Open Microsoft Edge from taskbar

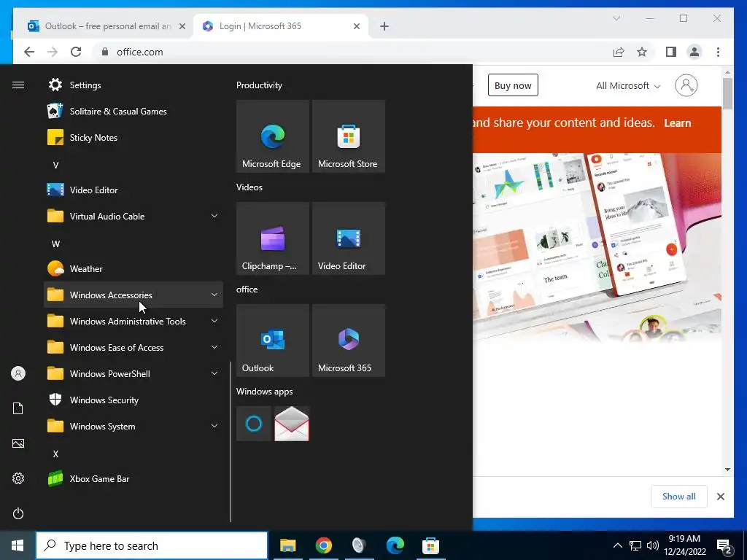(395, 545)
